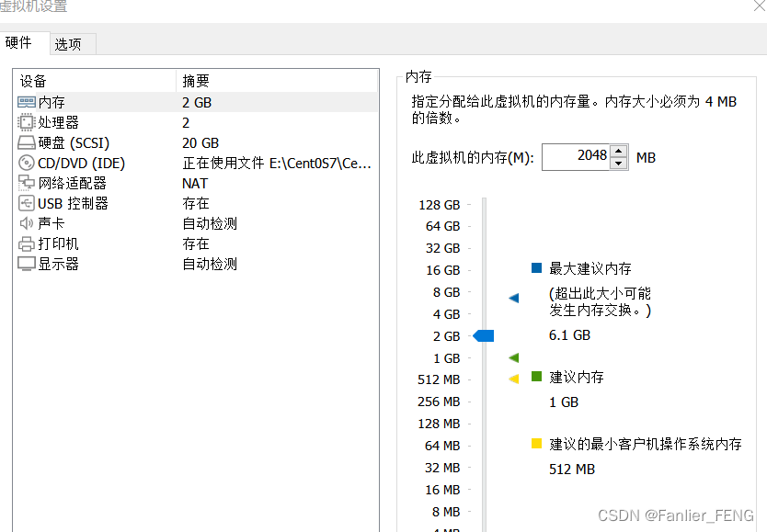Select the USB Controller (USB 控制器) icon
This screenshot has height=532, width=767.
click(x=28, y=203)
